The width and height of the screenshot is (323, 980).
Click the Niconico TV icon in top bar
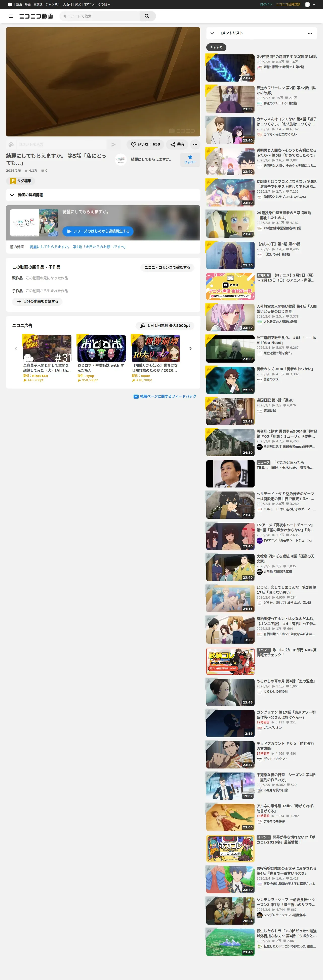click(x=10, y=5)
